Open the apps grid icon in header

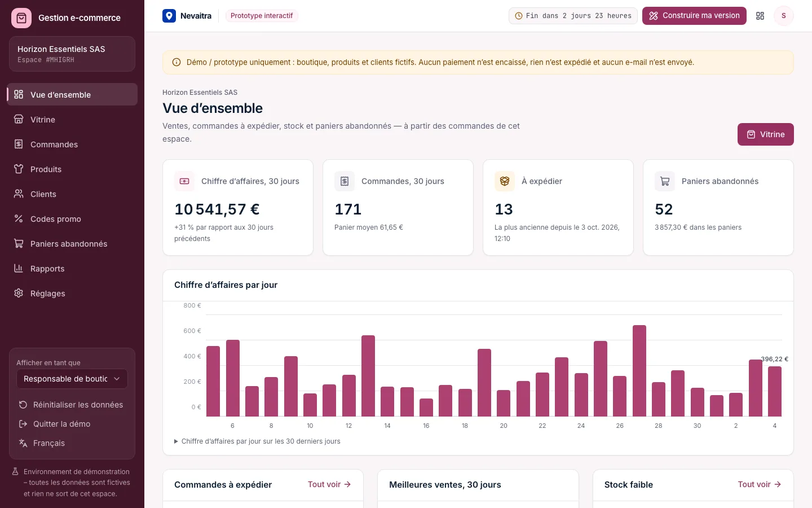pyautogui.click(x=760, y=16)
